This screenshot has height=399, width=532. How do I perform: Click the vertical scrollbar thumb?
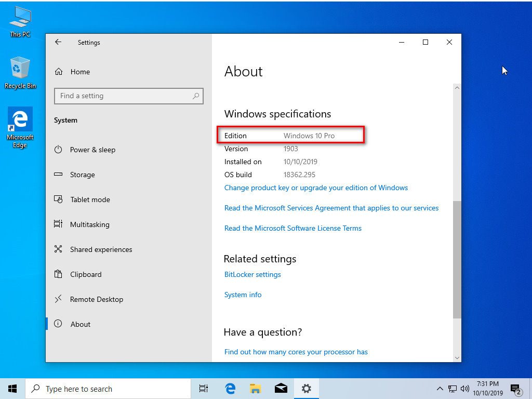(457, 260)
